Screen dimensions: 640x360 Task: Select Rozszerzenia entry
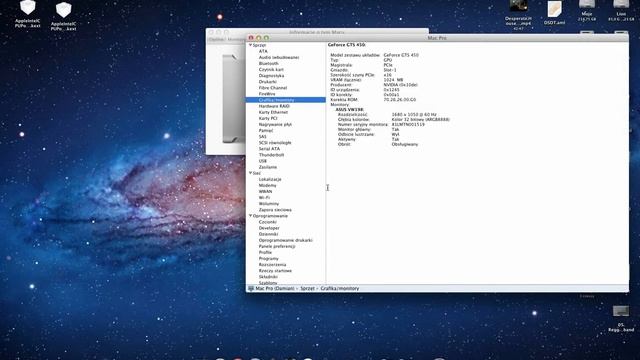(272, 265)
